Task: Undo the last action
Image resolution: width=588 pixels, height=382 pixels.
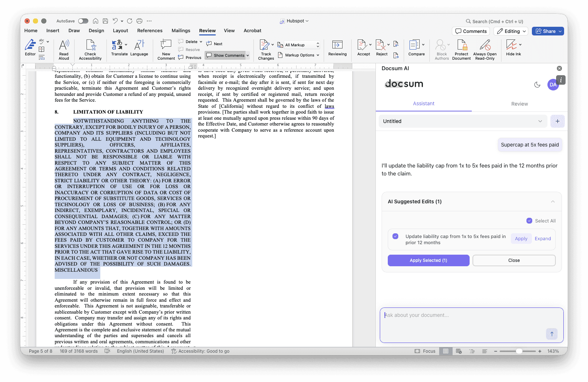Action: coord(115,21)
